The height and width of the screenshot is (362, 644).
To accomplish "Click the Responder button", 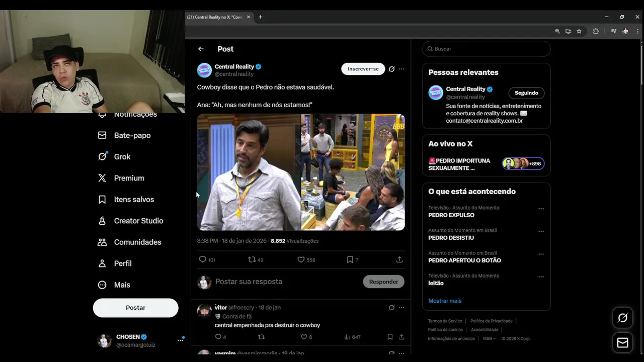I will click(x=383, y=282).
